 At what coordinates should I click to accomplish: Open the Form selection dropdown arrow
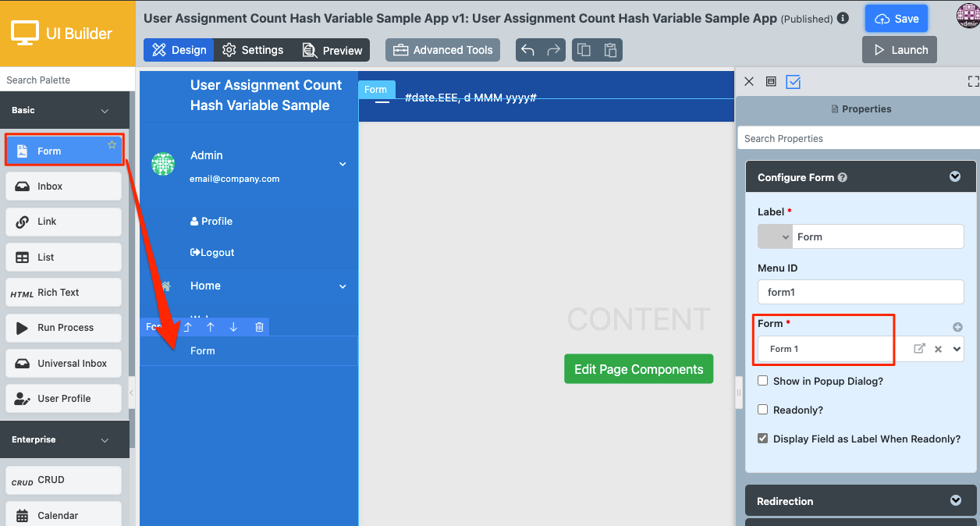[x=957, y=350]
